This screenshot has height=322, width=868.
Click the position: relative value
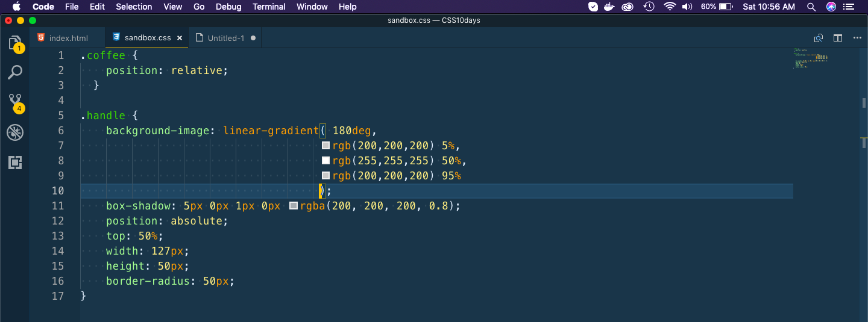coord(197,70)
